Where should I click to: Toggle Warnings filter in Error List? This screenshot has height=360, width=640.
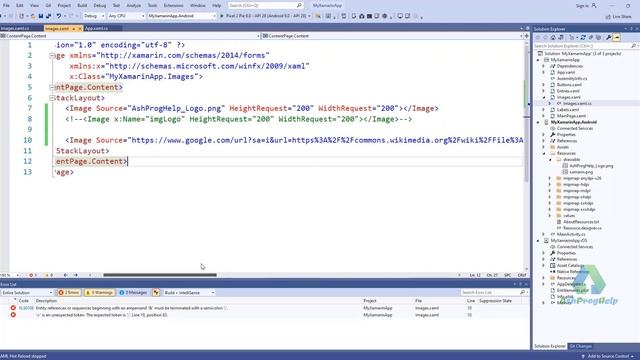coord(99,293)
